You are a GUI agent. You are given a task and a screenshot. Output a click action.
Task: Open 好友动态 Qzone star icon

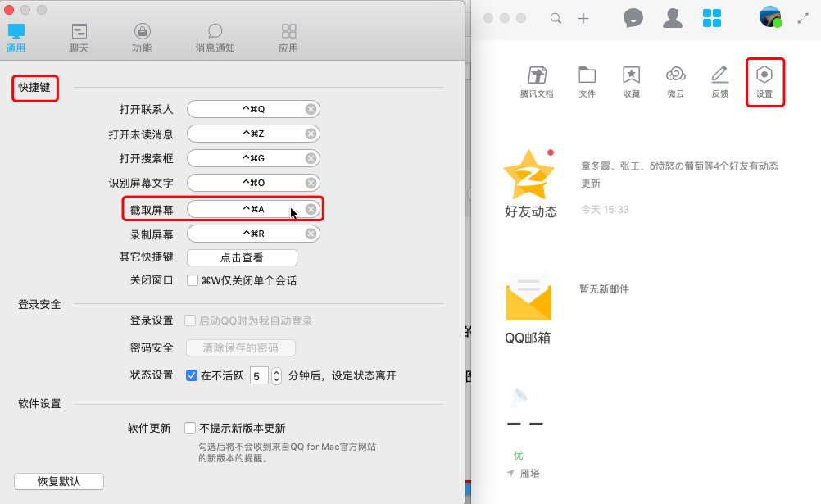pyautogui.click(x=528, y=175)
